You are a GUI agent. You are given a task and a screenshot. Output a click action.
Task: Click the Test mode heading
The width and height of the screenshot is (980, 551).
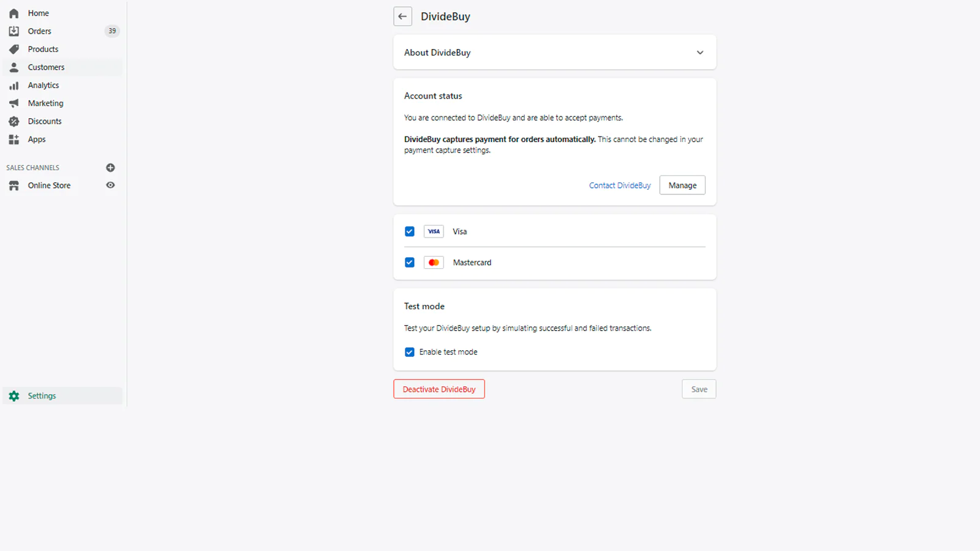click(424, 306)
